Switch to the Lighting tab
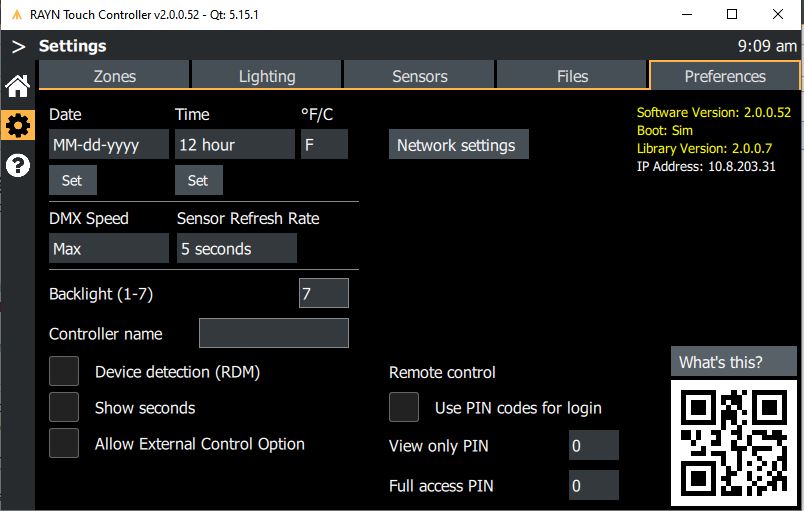804x511 pixels. coord(267,76)
